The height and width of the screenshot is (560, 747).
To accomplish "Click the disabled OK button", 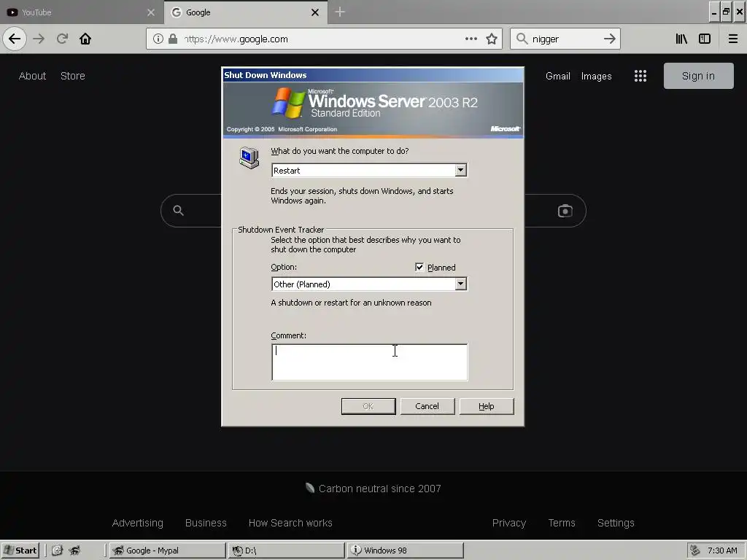I will coord(368,406).
